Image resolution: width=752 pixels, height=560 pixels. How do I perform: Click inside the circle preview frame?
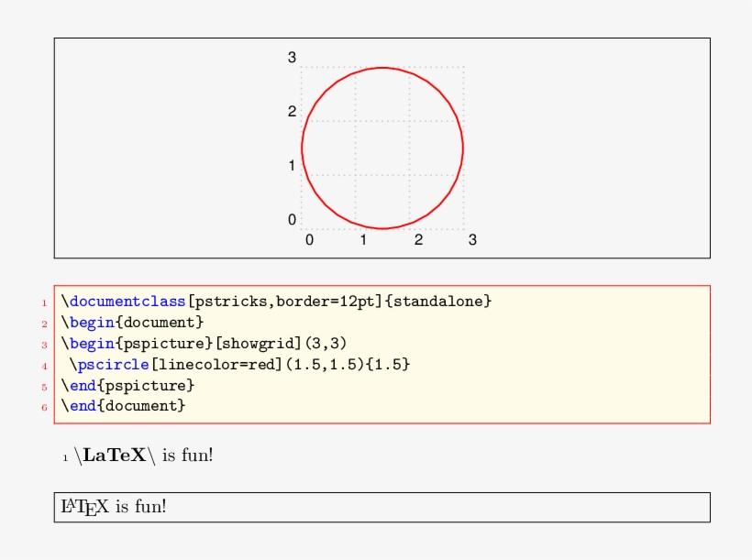pos(382,147)
